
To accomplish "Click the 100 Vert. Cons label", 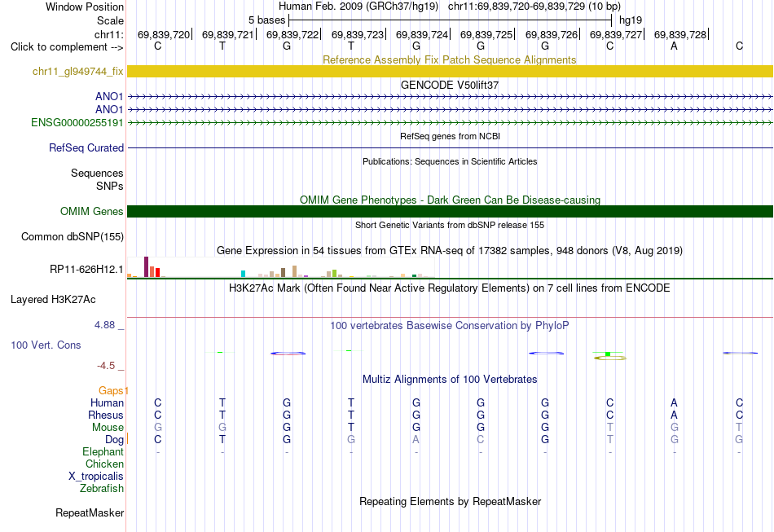I will tap(46, 345).
